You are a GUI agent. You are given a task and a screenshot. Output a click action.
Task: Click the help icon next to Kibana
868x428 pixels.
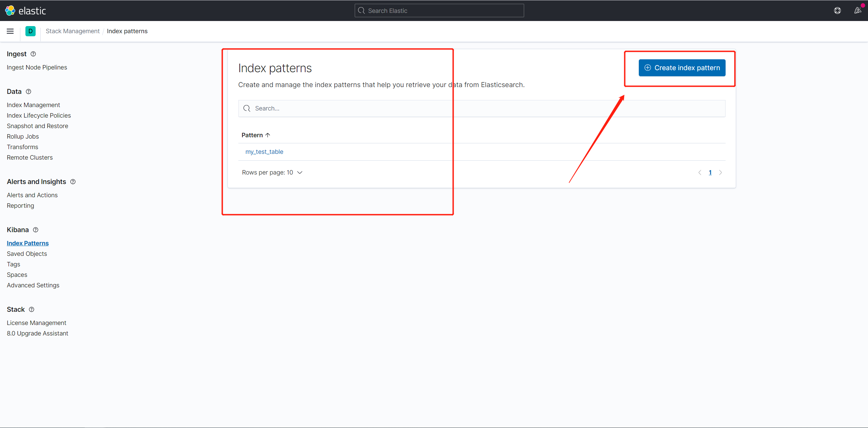pos(36,229)
